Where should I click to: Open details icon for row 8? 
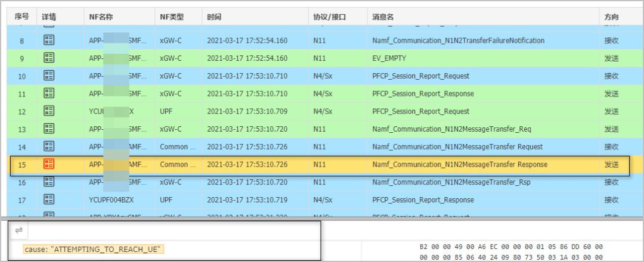[x=49, y=40]
